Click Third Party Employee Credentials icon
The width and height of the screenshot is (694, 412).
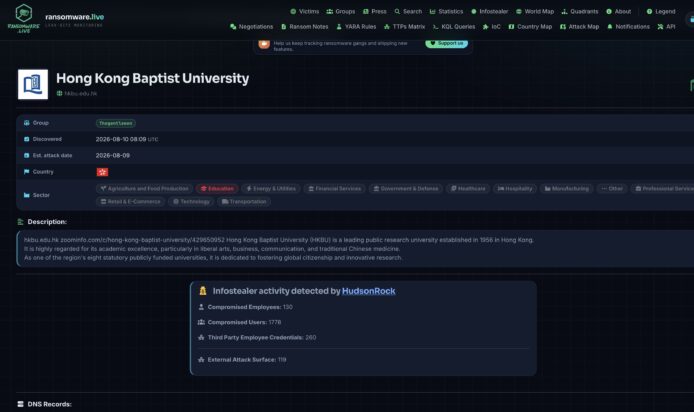tap(201, 337)
